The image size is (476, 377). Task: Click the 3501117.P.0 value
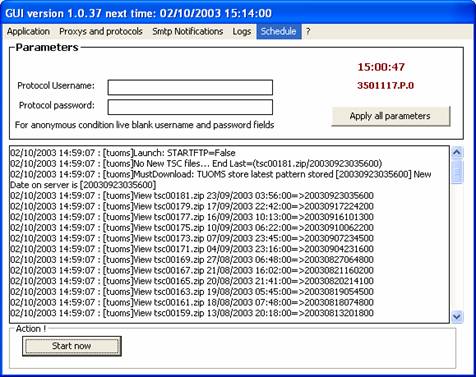(386, 85)
